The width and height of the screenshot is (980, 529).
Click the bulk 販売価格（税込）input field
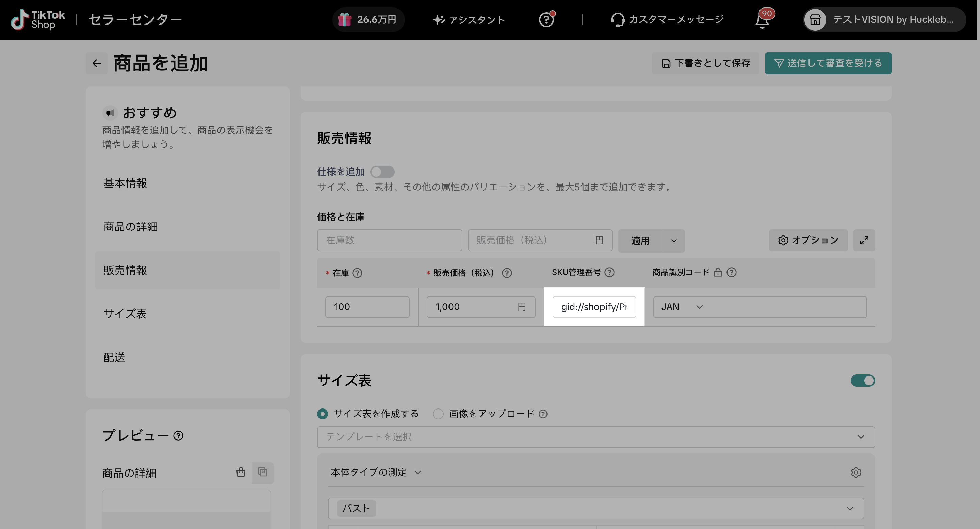pos(540,240)
